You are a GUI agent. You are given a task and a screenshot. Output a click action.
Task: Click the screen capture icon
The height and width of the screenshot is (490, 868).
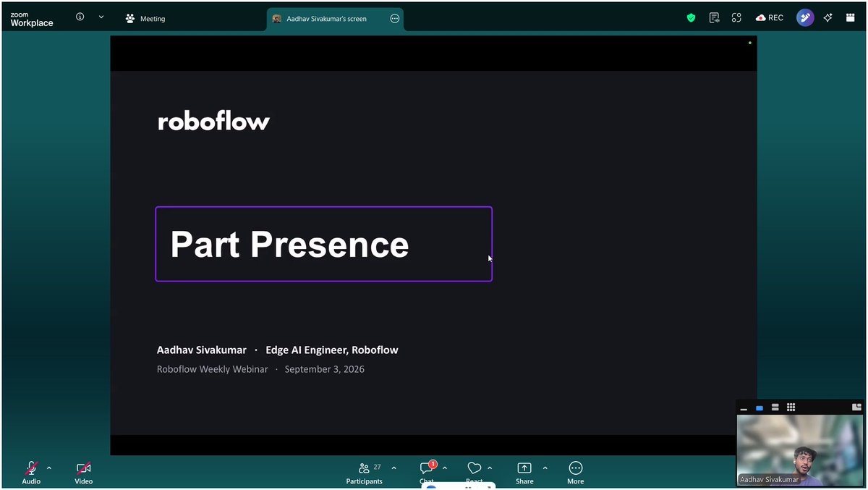736,18
